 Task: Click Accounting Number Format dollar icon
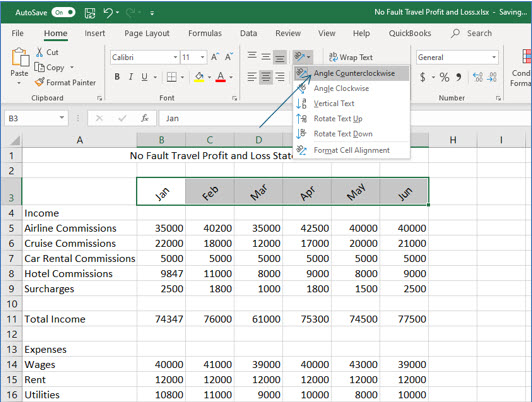(x=423, y=77)
